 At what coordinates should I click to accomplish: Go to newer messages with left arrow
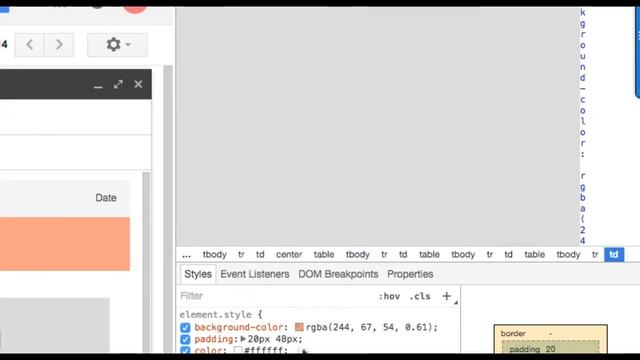click(29, 44)
